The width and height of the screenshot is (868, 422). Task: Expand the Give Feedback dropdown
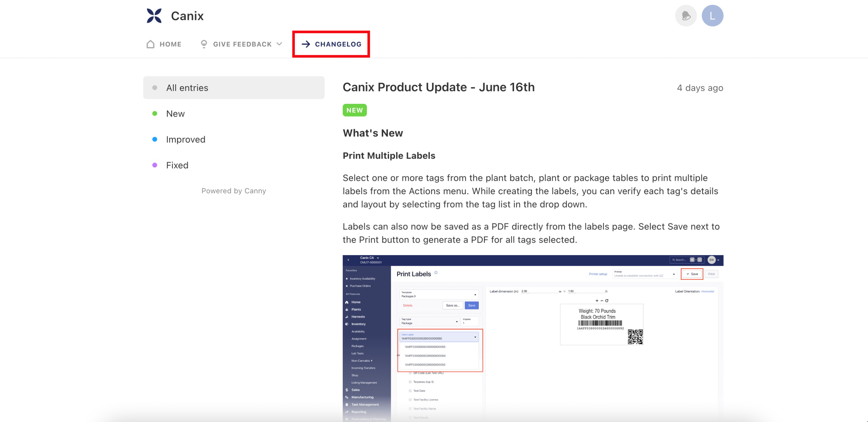click(x=241, y=44)
